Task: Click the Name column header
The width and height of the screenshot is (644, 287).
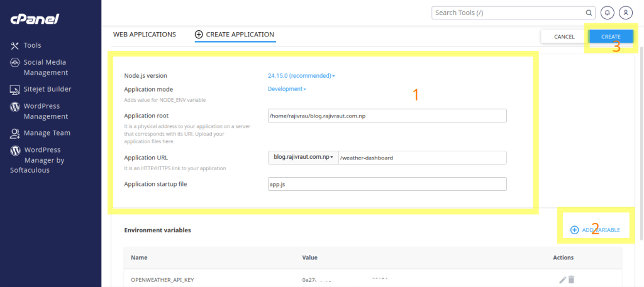Action: coord(139,257)
